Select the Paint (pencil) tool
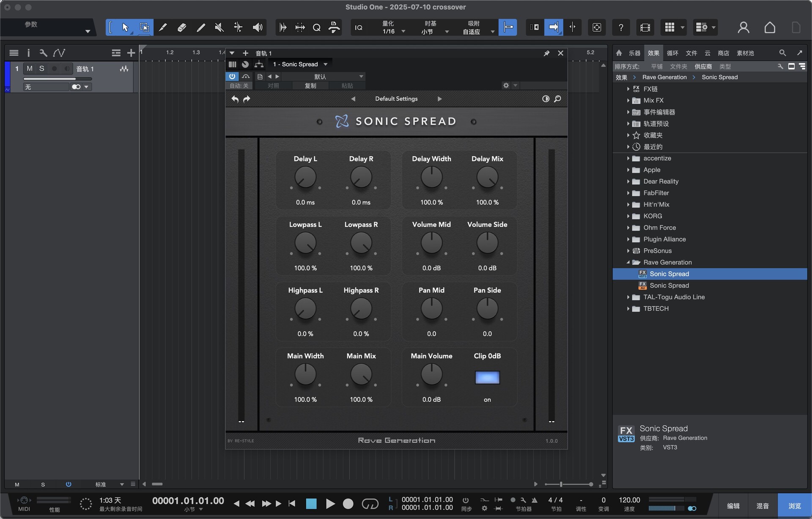The image size is (812, 519). 201,27
